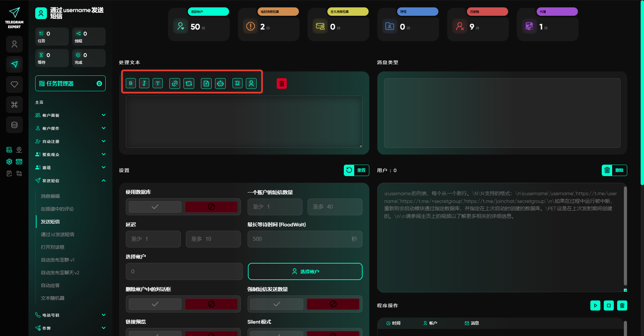The width and height of the screenshot is (644, 336).
Task: Enable 使用数据库 with the checkmark toggle
Action: tap(155, 207)
